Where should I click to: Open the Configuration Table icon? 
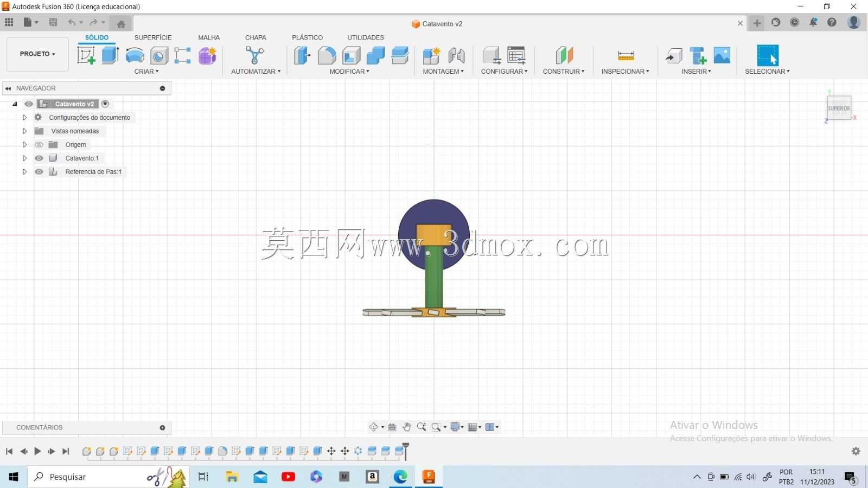click(x=516, y=55)
